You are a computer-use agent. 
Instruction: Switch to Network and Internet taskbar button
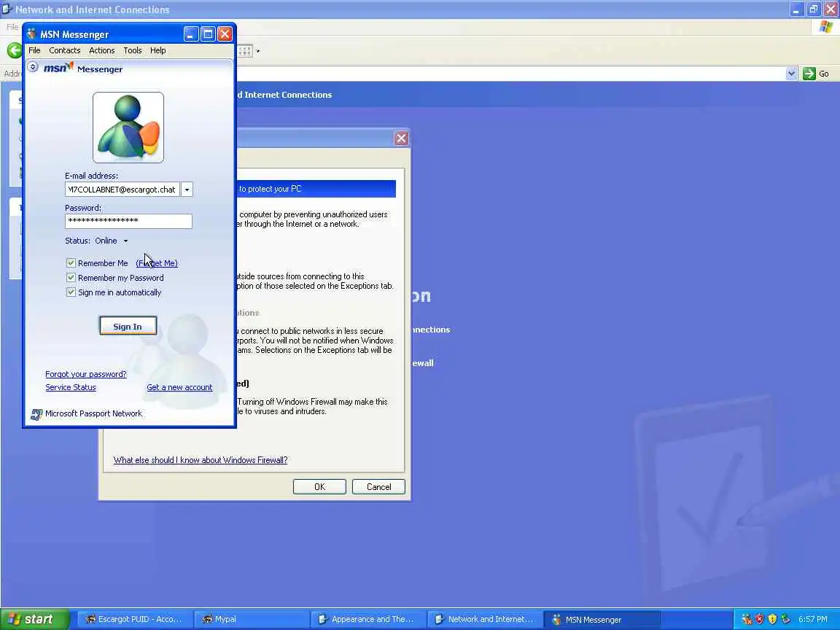tap(484, 619)
